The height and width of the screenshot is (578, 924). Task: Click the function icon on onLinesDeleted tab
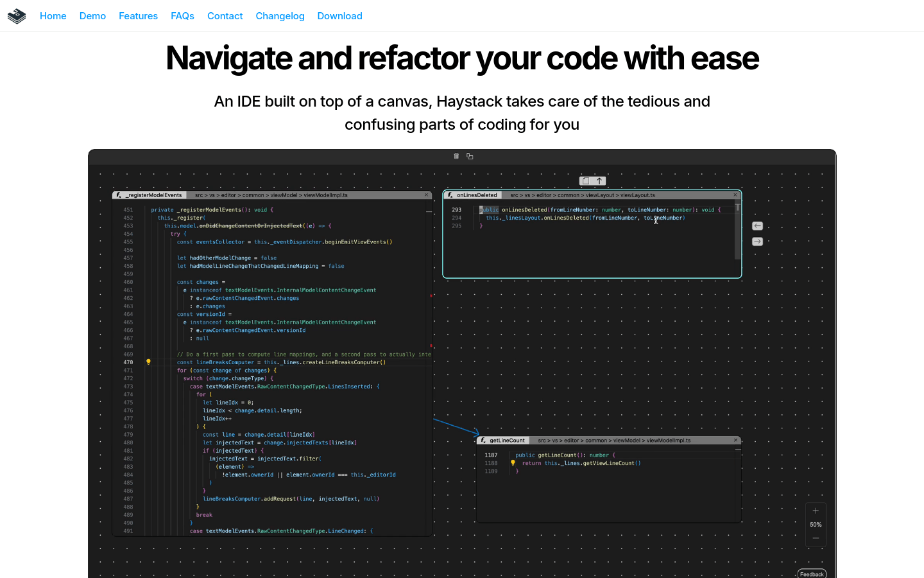(450, 195)
